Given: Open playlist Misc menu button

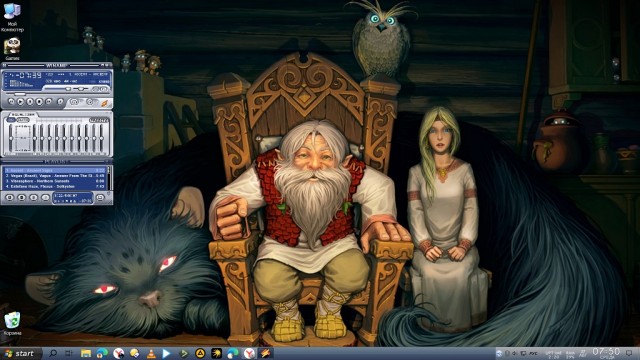Looking at the screenshot, I should point(45,198).
